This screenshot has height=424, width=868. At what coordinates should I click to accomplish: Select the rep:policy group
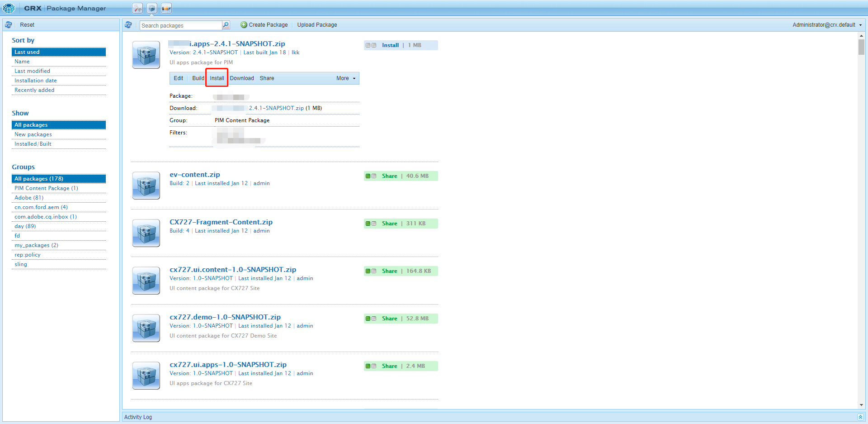(59, 255)
